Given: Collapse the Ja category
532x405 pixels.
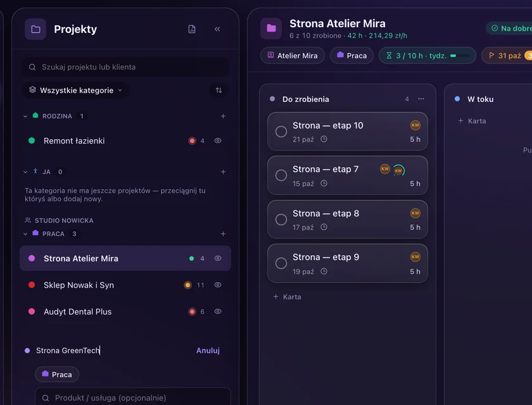Looking at the screenshot, I should [x=25, y=172].
